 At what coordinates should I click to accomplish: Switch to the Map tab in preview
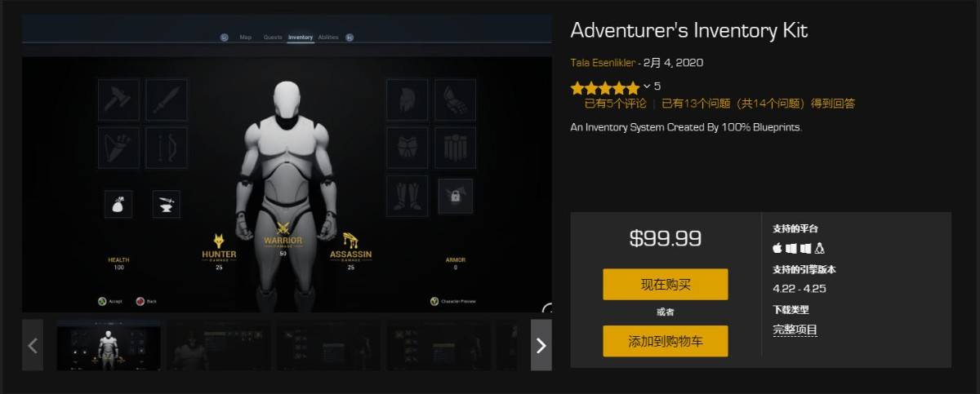245,38
